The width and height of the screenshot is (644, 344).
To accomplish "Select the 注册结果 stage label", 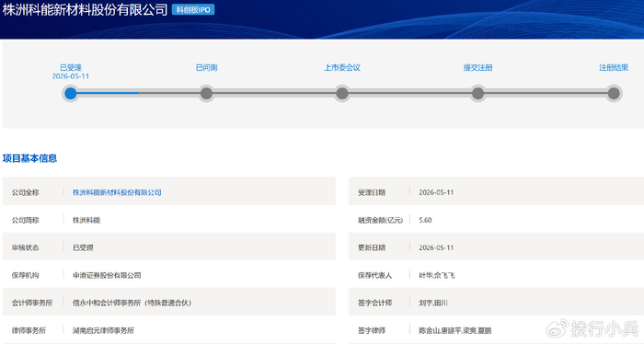I will [614, 67].
